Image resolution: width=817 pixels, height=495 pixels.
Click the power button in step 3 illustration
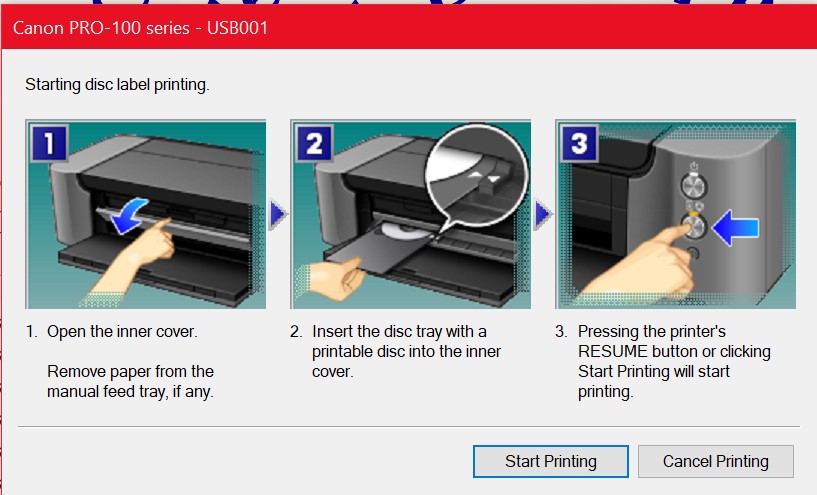coord(694,186)
